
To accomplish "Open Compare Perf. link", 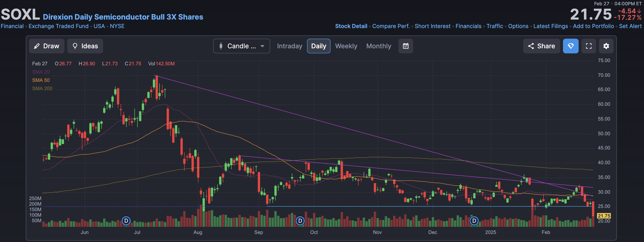I will [391, 26].
